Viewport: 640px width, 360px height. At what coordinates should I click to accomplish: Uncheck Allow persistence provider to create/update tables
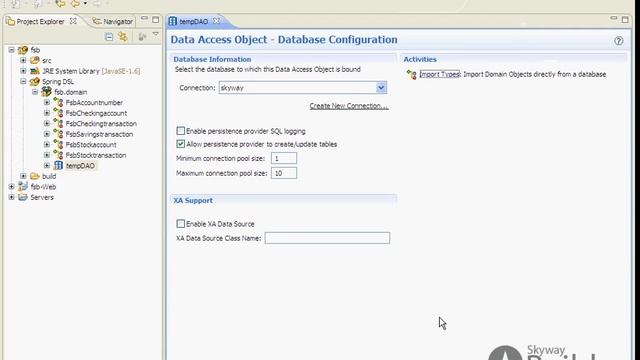180,144
